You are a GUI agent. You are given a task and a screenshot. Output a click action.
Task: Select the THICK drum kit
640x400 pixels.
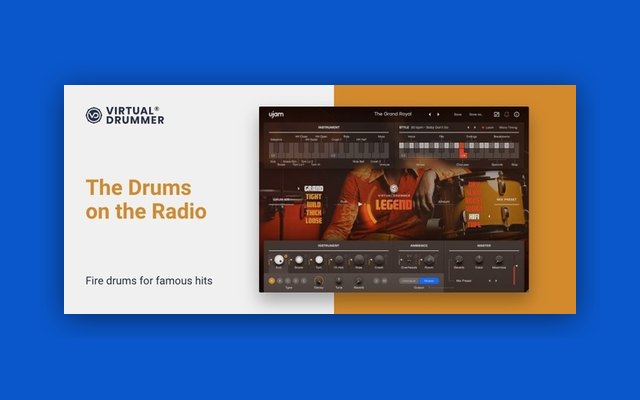[313, 213]
